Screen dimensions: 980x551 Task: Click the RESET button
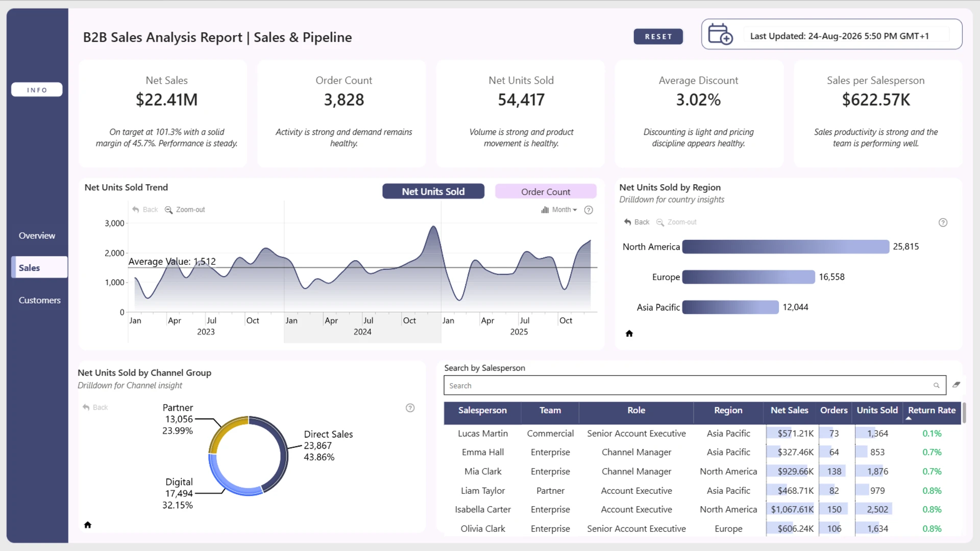[658, 37]
